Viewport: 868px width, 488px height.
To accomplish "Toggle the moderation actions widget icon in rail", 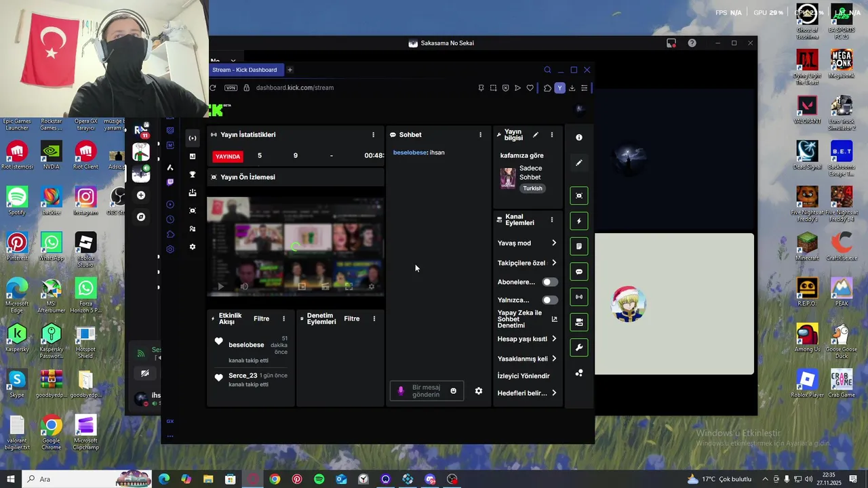I will [x=579, y=246].
